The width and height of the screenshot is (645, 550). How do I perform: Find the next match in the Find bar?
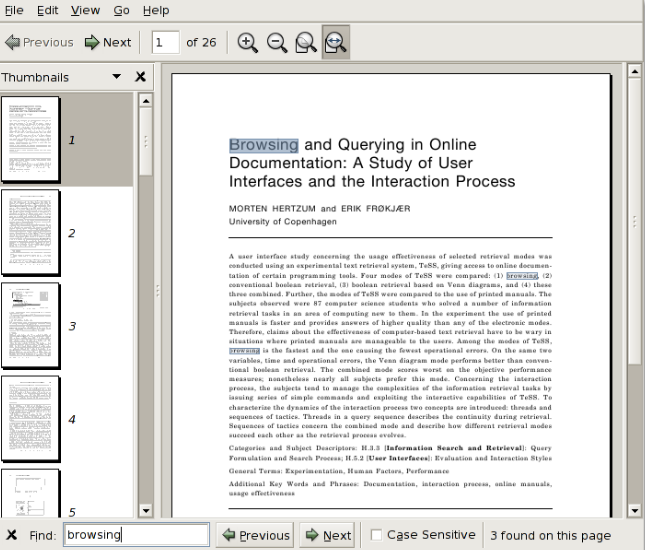tap(328, 535)
